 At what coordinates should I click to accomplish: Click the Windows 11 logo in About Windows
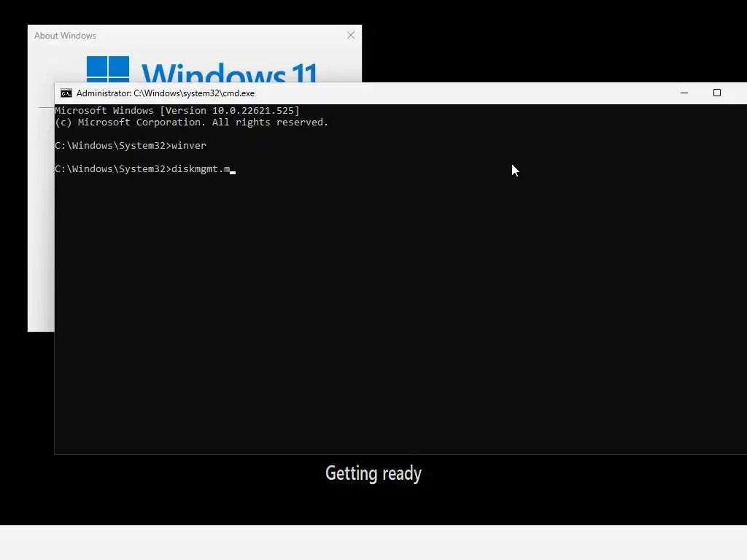(x=108, y=69)
